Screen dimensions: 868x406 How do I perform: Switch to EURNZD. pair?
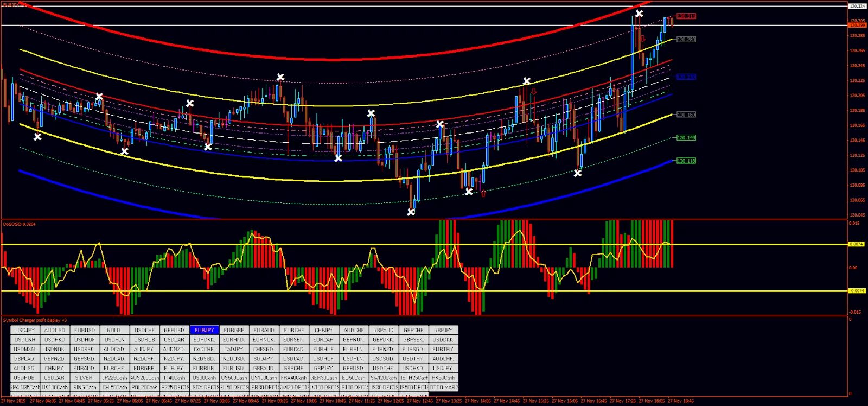coord(383,349)
